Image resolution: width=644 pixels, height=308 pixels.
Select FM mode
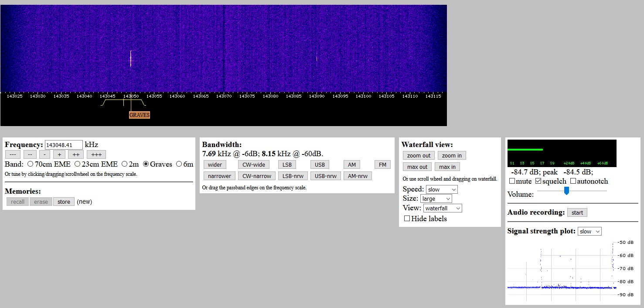coord(382,164)
